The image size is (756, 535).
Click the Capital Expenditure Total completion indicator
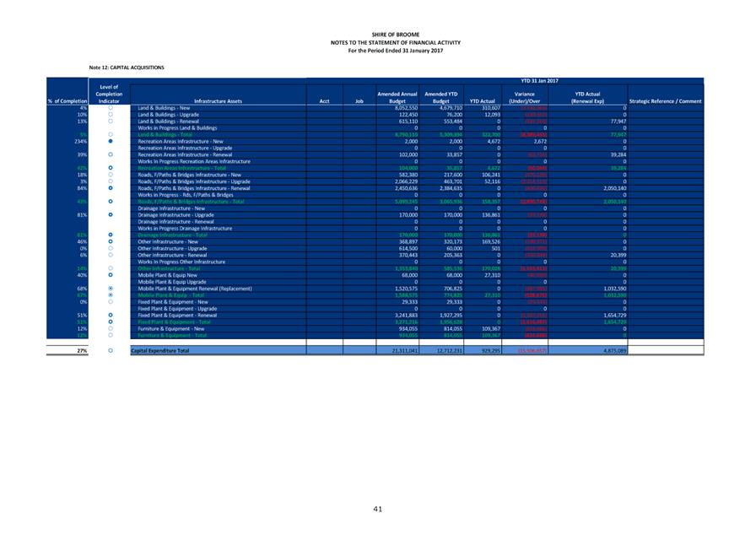click(110, 349)
